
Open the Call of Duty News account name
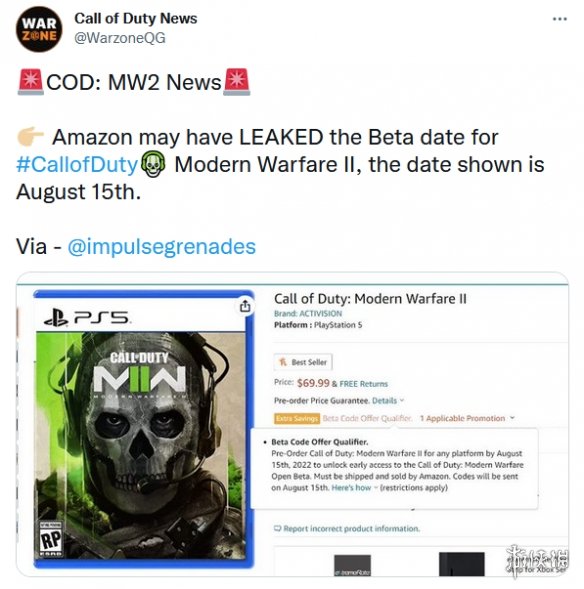136,18
